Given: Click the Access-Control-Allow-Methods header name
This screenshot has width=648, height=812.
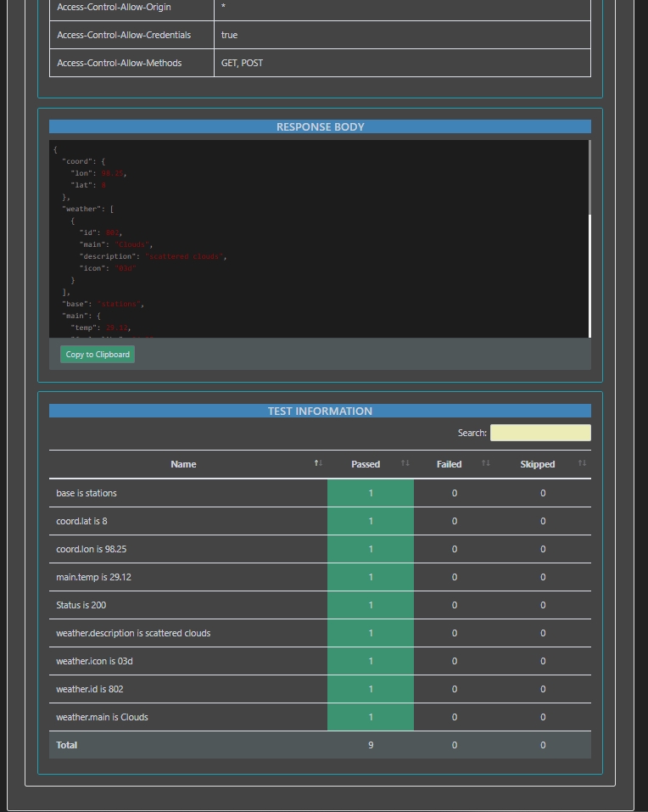Looking at the screenshot, I should click(x=119, y=63).
